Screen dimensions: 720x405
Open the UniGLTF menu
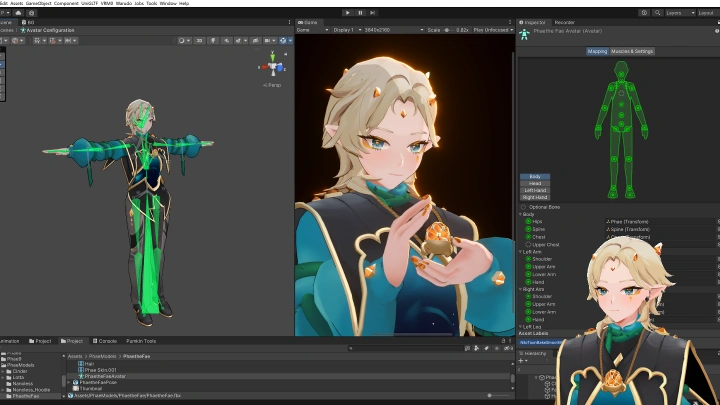pyautogui.click(x=90, y=3)
